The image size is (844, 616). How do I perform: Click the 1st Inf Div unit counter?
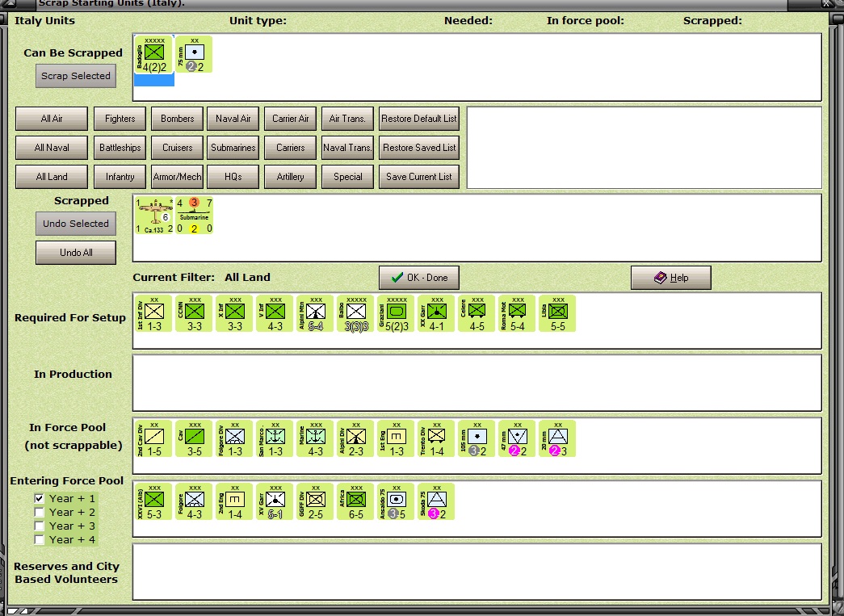(154, 313)
